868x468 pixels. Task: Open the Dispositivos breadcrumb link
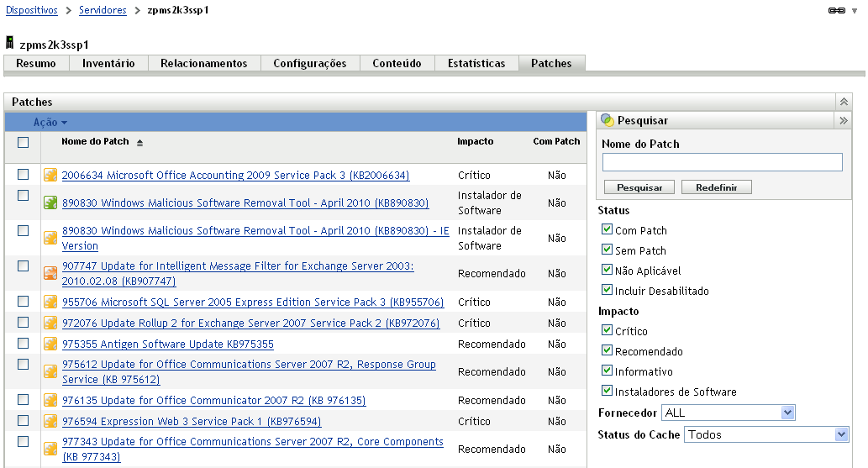pos(32,10)
